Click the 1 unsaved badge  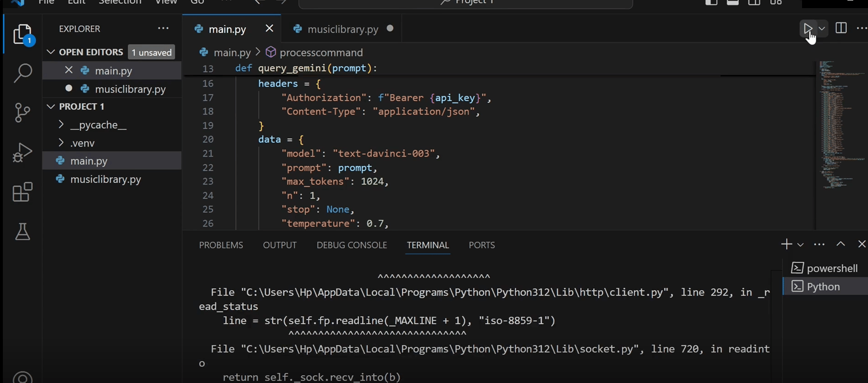pos(152,53)
